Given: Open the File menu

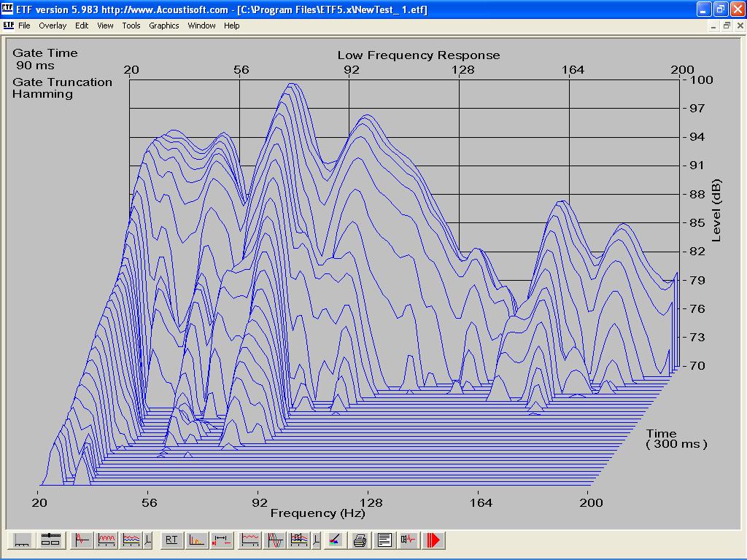Looking at the screenshot, I should [x=24, y=26].
